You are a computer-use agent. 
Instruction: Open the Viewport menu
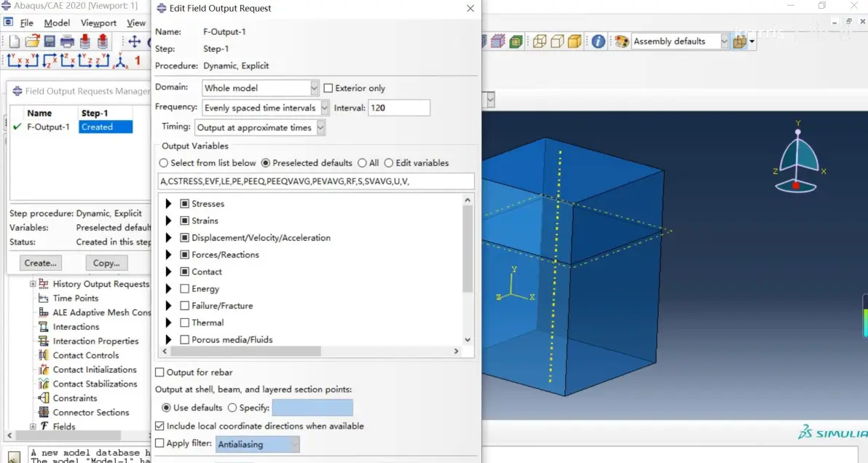coord(98,23)
